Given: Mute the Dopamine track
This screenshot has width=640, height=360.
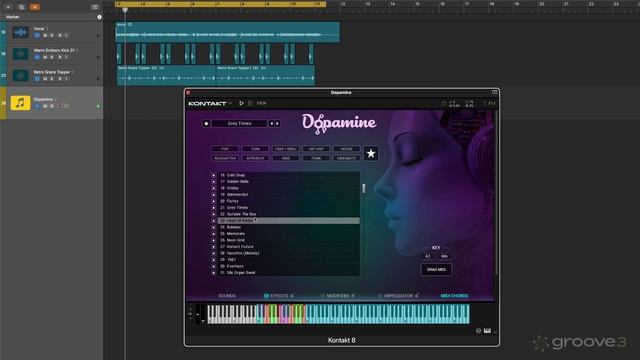Looking at the screenshot, I should point(45,106).
